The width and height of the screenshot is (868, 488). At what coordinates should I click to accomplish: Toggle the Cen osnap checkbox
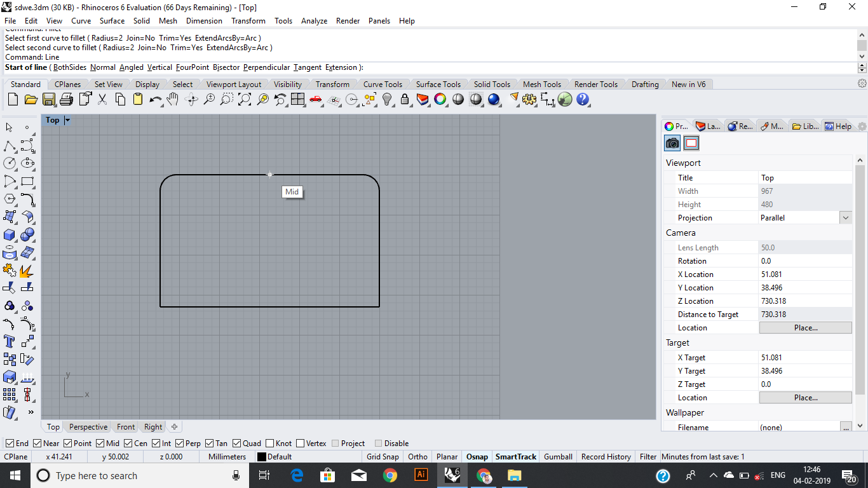(128, 444)
